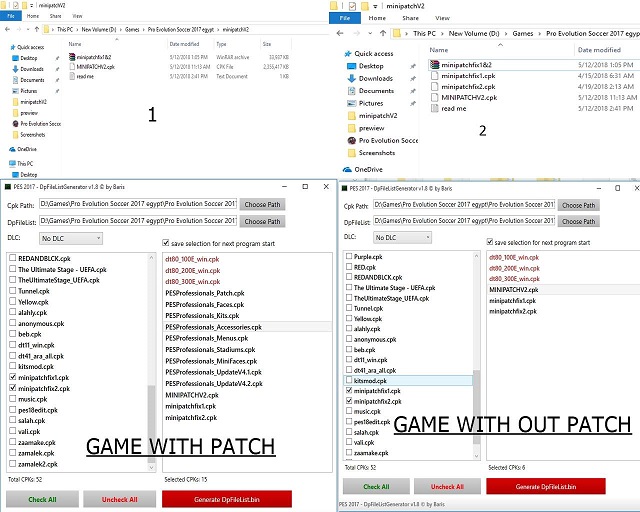
Task: Select MINIPATCHV2.cpk file in right Explorer window
Action: click(469, 98)
